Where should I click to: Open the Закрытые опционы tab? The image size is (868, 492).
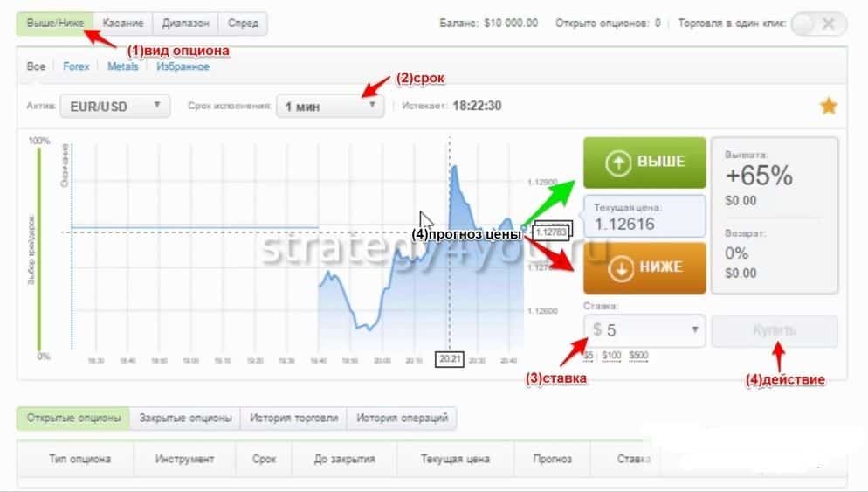click(x=185, y=419)
